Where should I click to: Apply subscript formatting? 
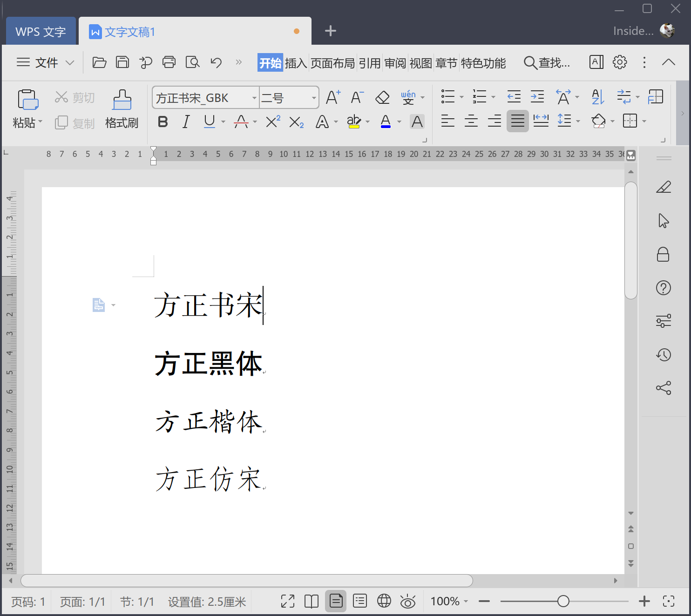tap(297, 122)
